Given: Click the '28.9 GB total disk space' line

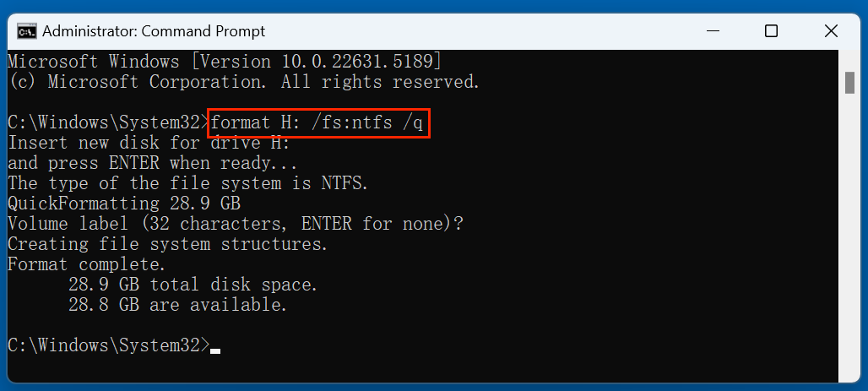Looking at the screenshot, I should (x=193, y=285).
